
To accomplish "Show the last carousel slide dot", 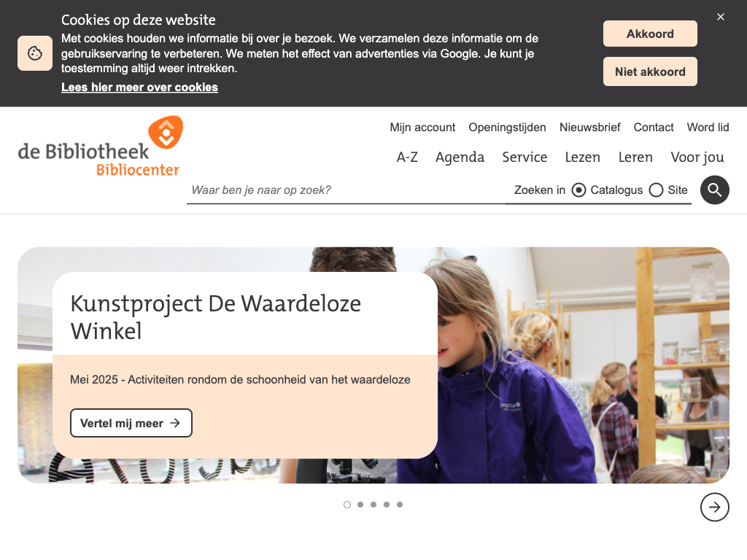I will pos(400,505).
